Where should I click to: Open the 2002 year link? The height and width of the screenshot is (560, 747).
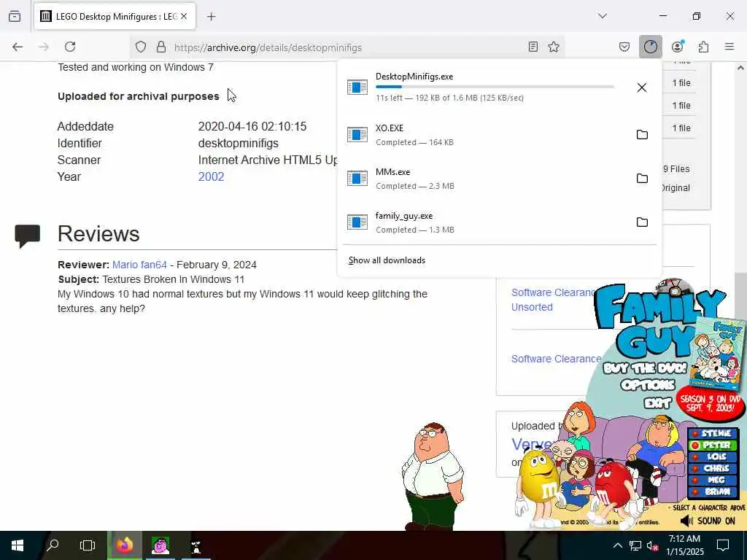pyautogui.click(x=211, y=176)
